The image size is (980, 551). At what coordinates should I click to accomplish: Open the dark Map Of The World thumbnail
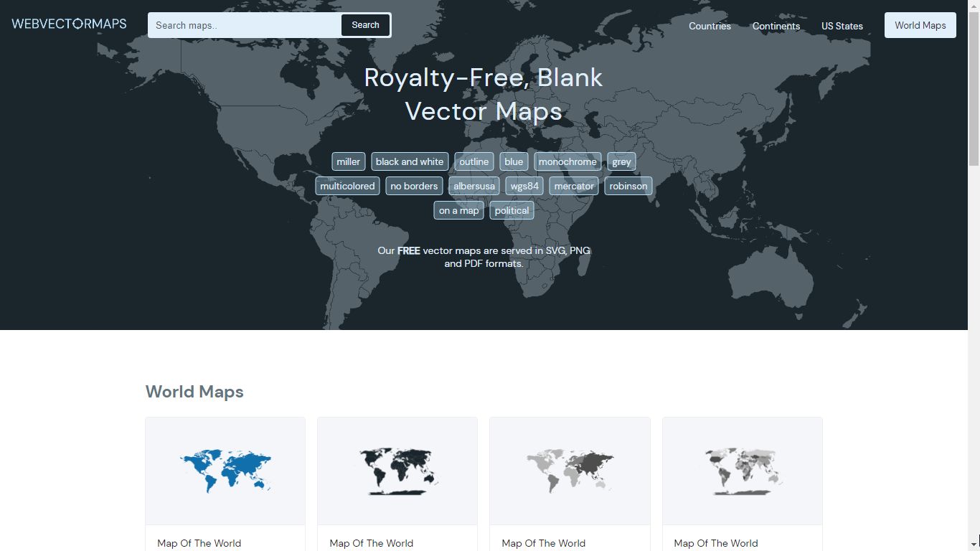click(x=397, y=471)
